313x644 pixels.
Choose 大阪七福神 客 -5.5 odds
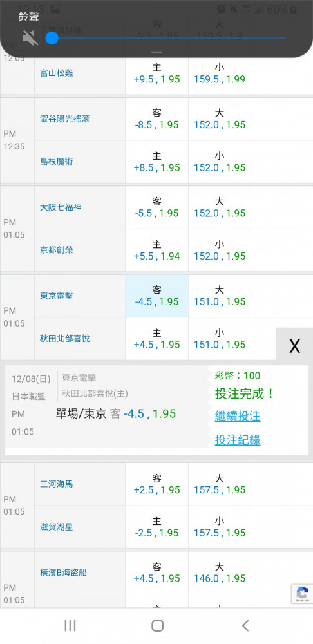[157, 207]
